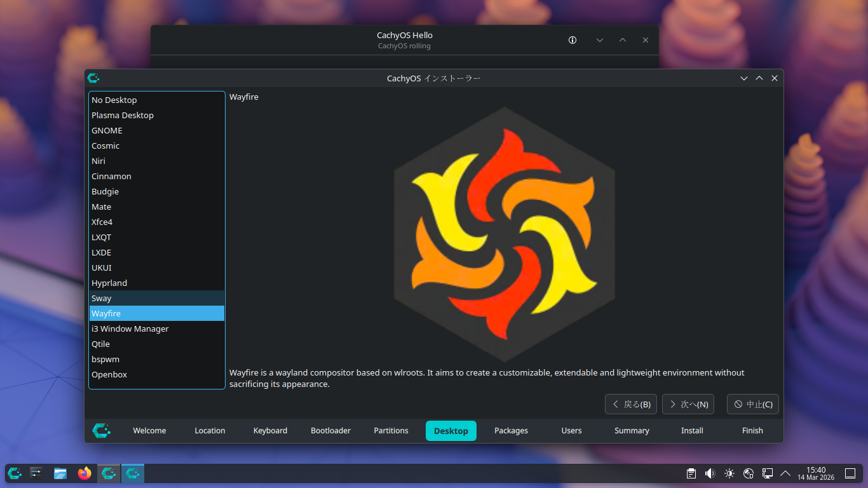This screenshot has width=868, height=488.
Task: Launch Firefox from the taskbar
Action: click(85, 473)
